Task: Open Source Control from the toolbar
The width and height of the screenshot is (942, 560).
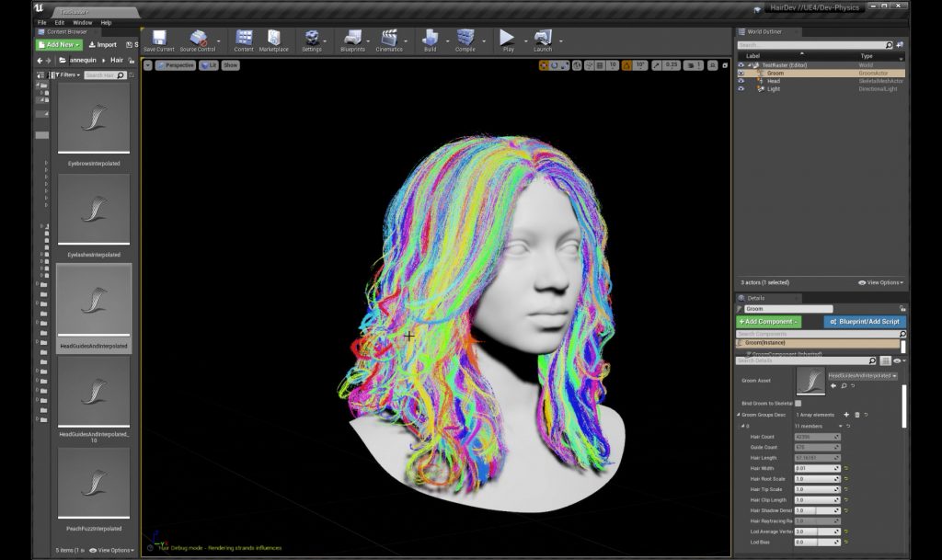Action: [x=197, y=39]
